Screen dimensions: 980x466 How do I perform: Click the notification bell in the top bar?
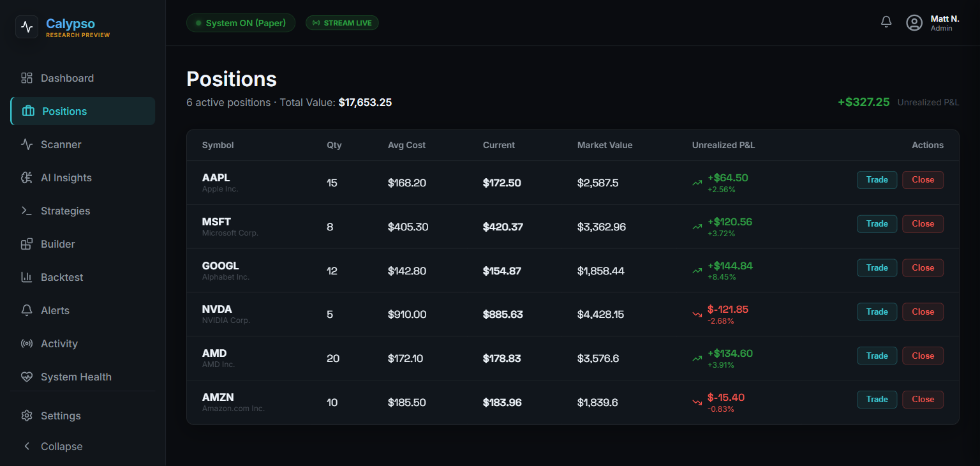[x=886, y=21]
